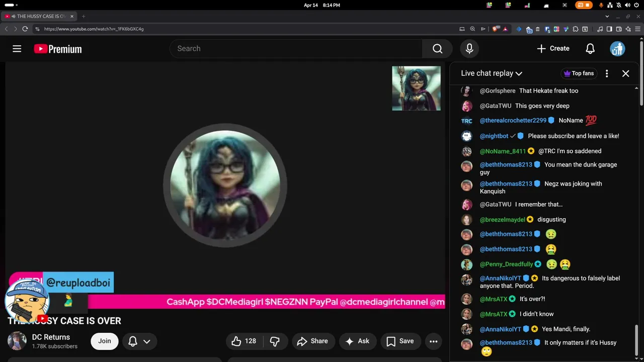Open tab search icon in toolbar
644x362 pixels.
585,29
